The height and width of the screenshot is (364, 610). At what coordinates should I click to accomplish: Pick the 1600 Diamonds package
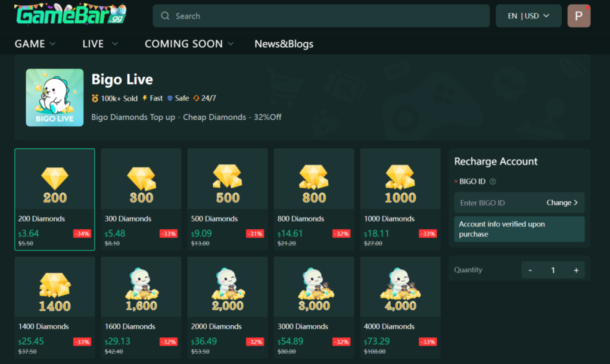(x=141, y=307)
